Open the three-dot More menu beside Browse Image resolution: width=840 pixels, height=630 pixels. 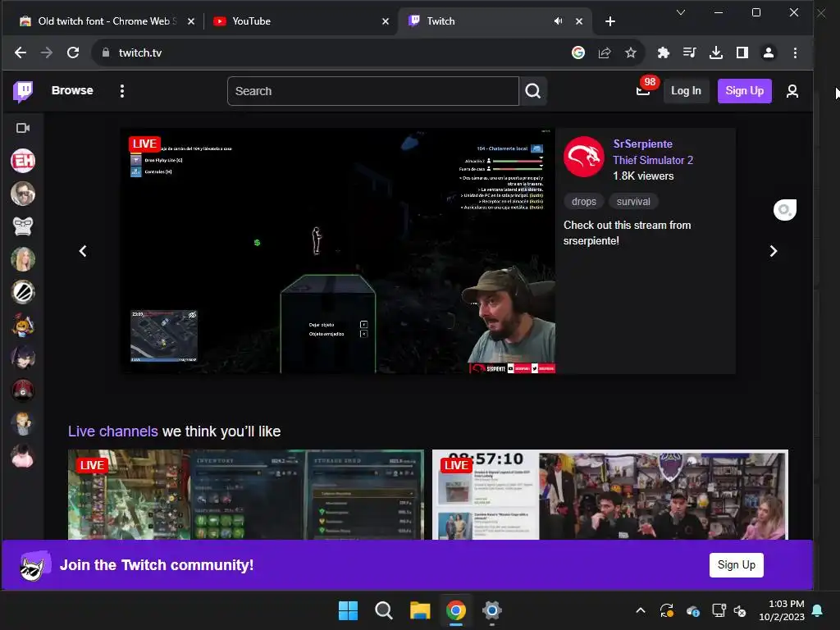click(122, 91)
